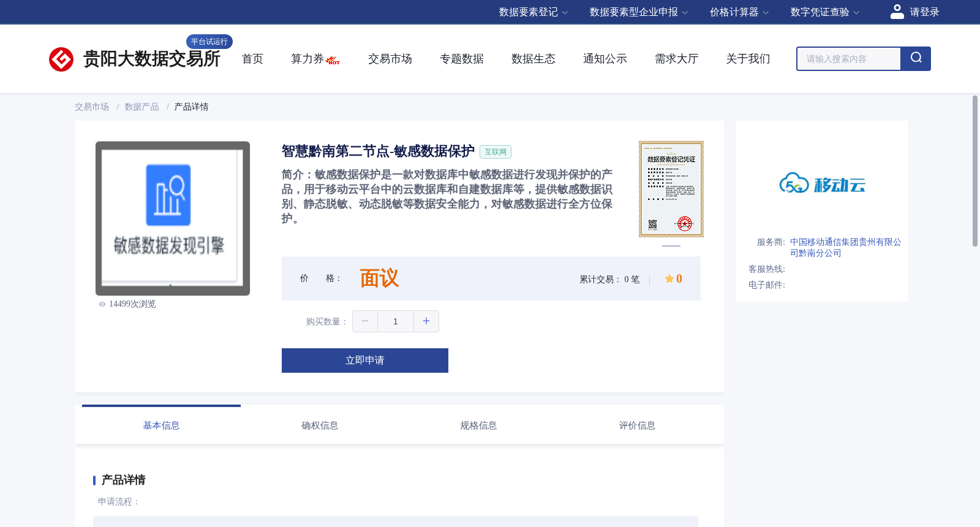Click the 请登录 link
The width and height of the screenshot is (980, 527).
coord(924,12)
